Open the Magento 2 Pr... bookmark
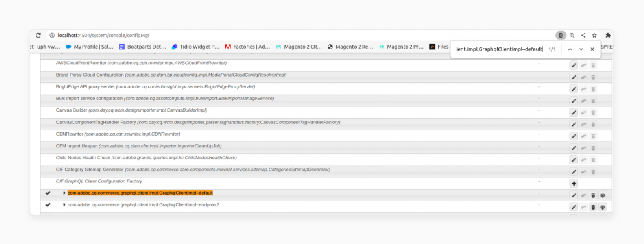 point(401,47)
